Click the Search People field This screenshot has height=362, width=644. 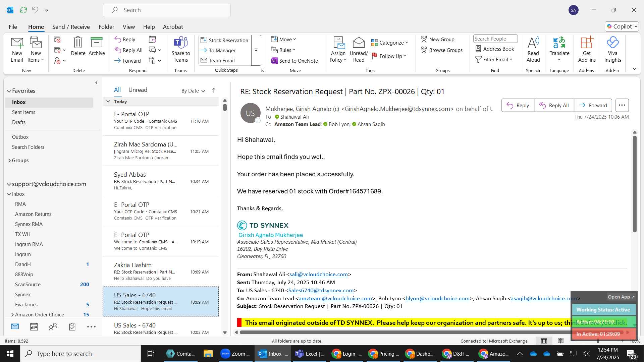click(x=495, y=39)
